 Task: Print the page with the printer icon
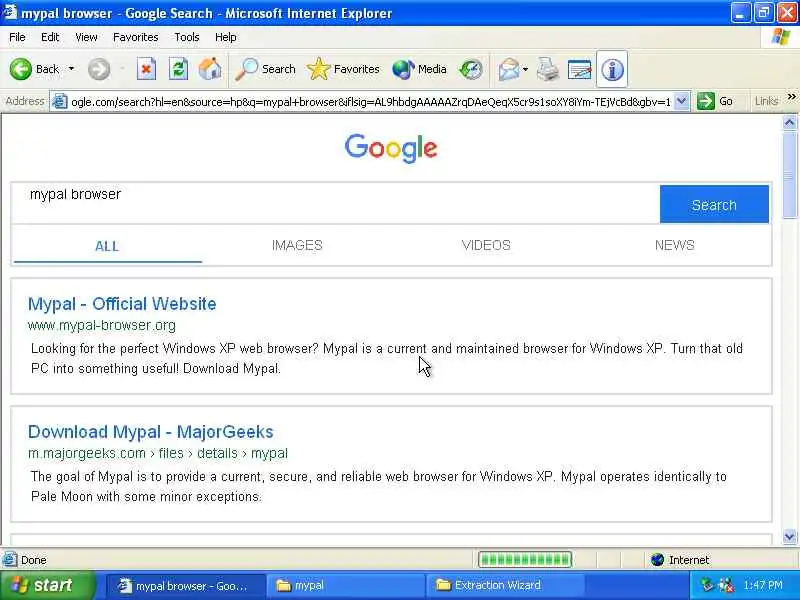coord(548,69)
